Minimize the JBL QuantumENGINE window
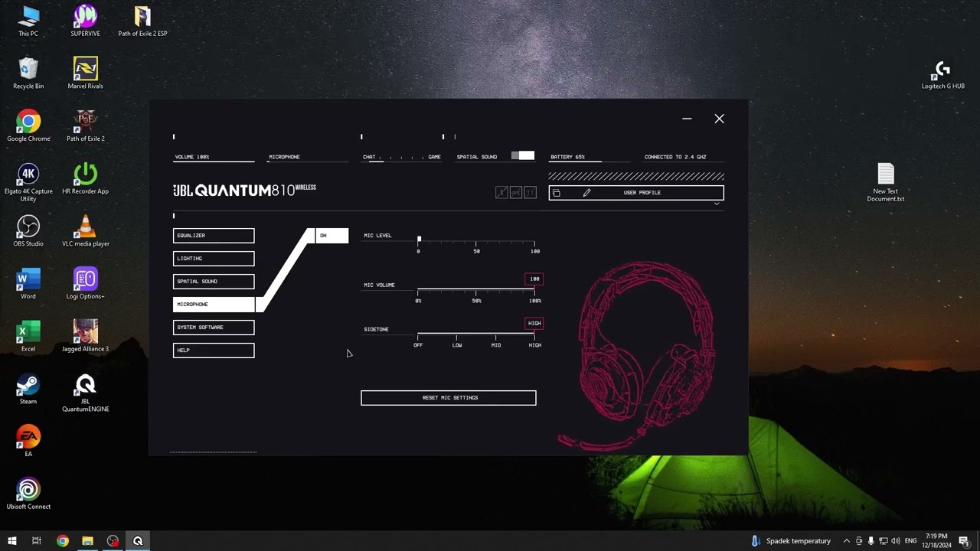980x551 pixels. [687, 119]
